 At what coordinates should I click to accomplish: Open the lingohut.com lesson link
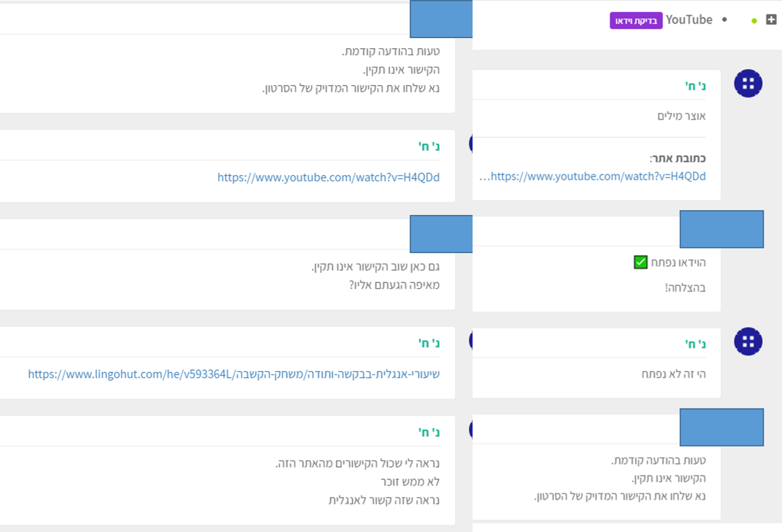click(x=234, y=374)
